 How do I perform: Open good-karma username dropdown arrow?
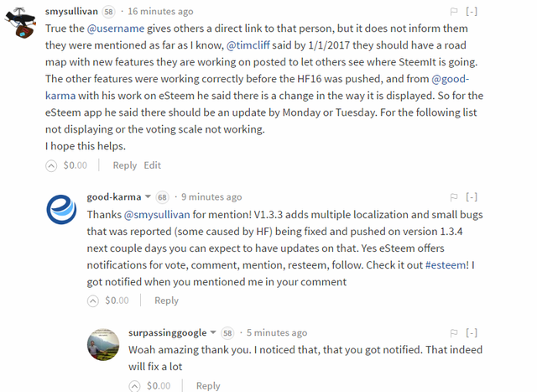[x=149, y=197]
